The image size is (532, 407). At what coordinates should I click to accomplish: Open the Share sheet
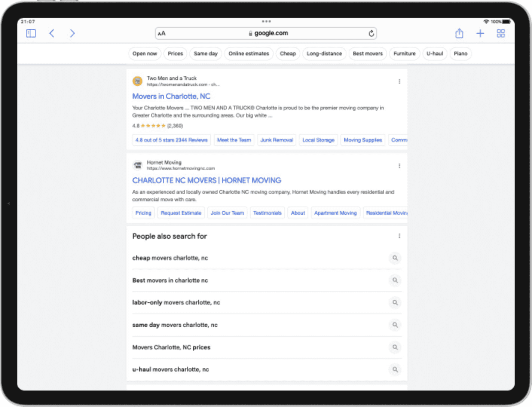pos(459,33)
